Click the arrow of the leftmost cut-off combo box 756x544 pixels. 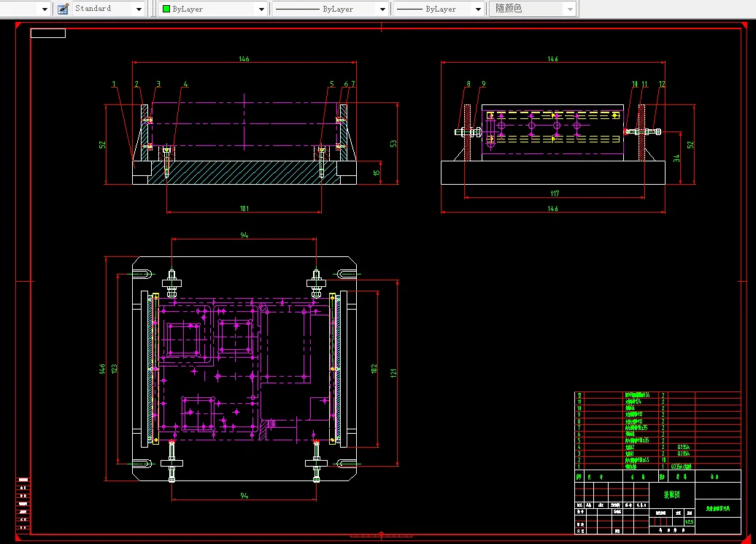tap(45, 9)
